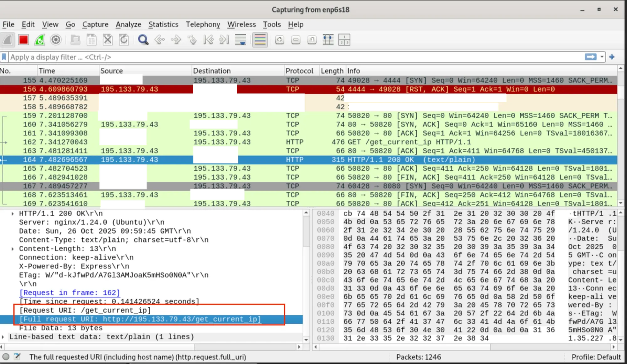This screenshot has width=627, height=364.
Task: Sort packets by the Protocol column header
Action: tap(301, 71)
